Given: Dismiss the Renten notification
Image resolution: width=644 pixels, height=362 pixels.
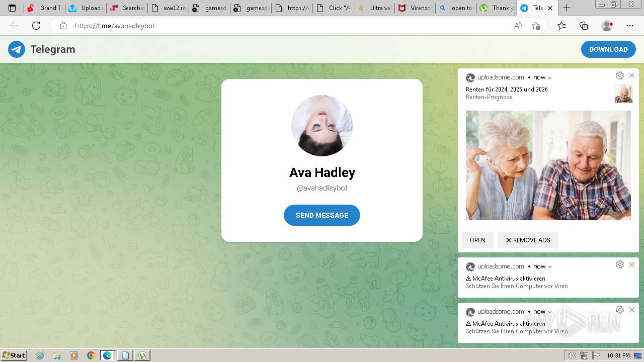Looking at the screenshot, I should pyautogui.click(x=632, y=75).
